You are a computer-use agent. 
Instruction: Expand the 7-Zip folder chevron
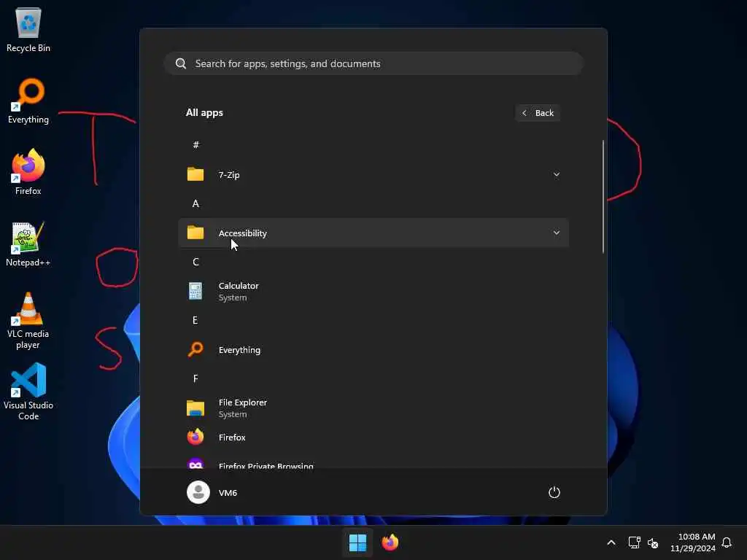pos(557,175)
